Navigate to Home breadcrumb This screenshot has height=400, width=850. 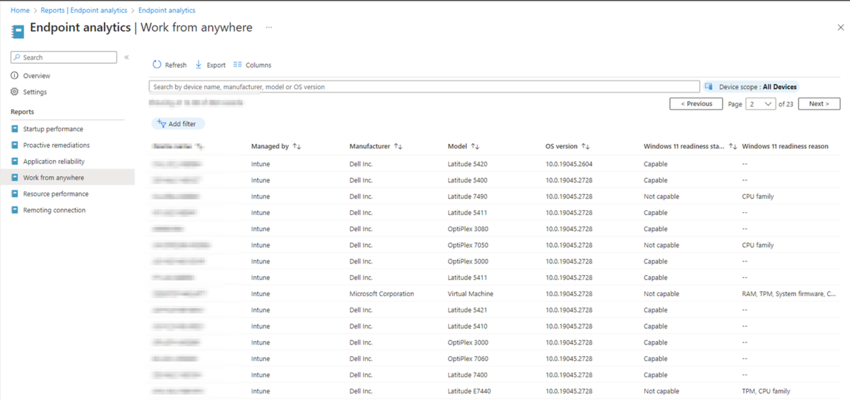click(20, 10)
